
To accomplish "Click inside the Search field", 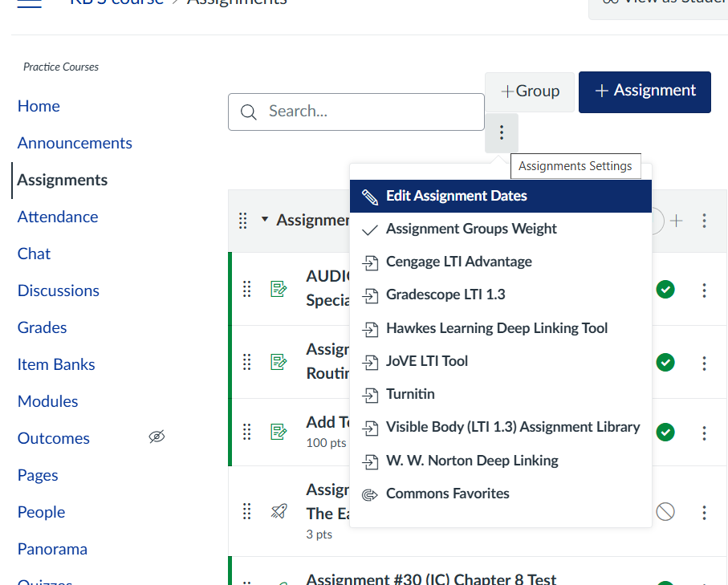I will 361,112.
